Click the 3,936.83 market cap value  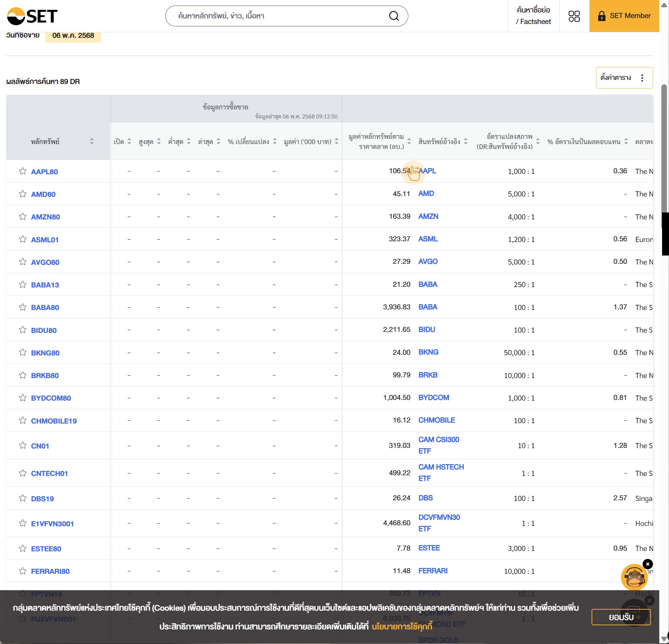[x=396, y=307]
